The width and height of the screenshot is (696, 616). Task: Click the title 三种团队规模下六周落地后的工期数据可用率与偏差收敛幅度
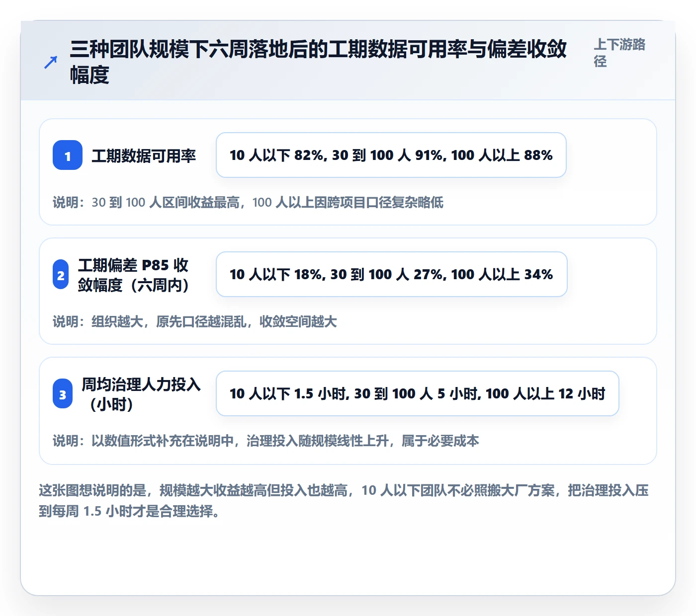pos(318,62)
